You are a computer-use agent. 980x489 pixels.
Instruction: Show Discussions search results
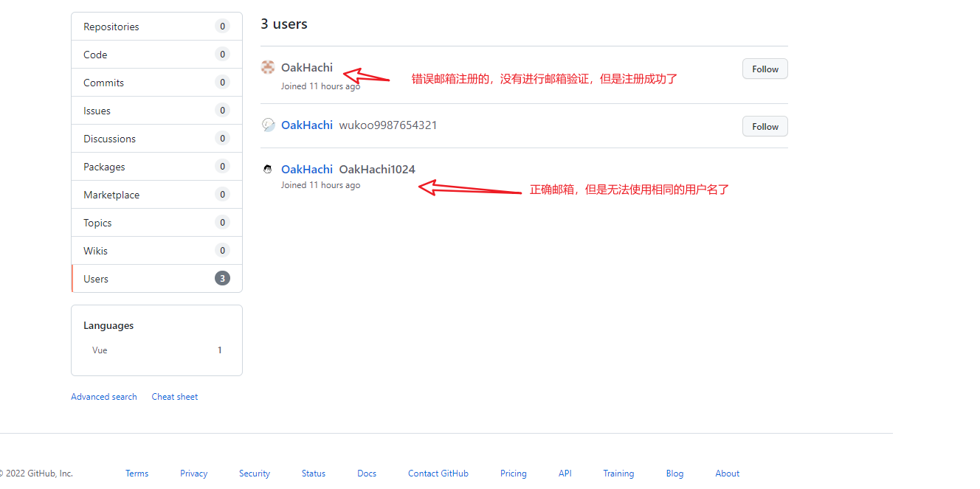[156, 139]
